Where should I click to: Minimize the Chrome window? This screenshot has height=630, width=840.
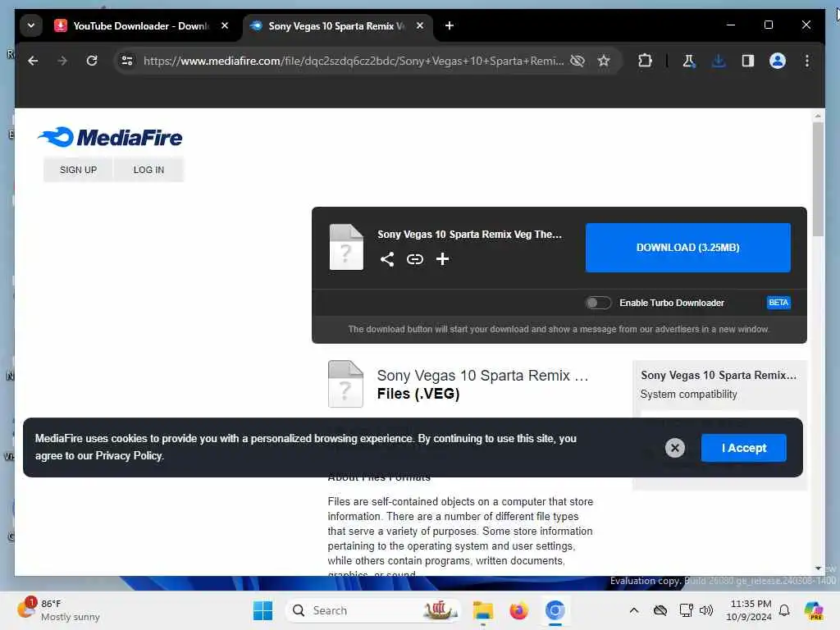click(731, 25)
